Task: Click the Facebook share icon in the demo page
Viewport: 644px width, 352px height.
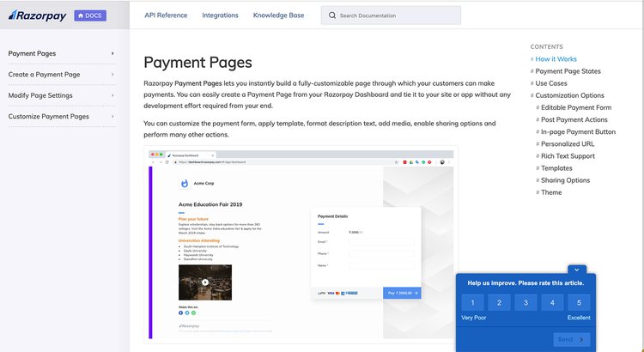Action: [x=180, y=313]
